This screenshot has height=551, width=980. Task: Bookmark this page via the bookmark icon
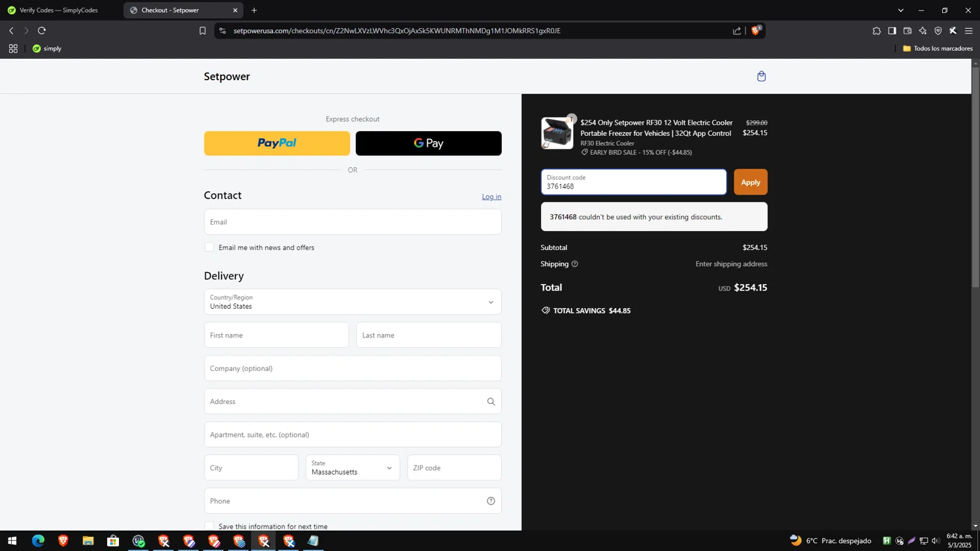coord(203,31)
